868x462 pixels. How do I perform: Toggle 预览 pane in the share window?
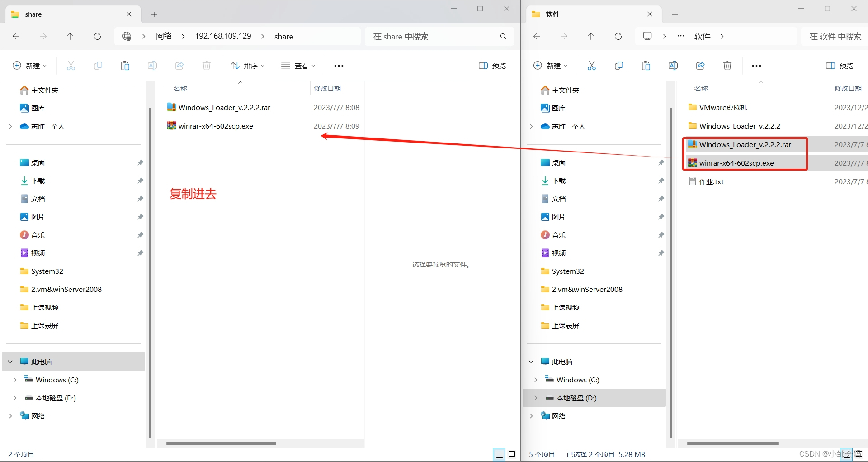pos(492,66)
